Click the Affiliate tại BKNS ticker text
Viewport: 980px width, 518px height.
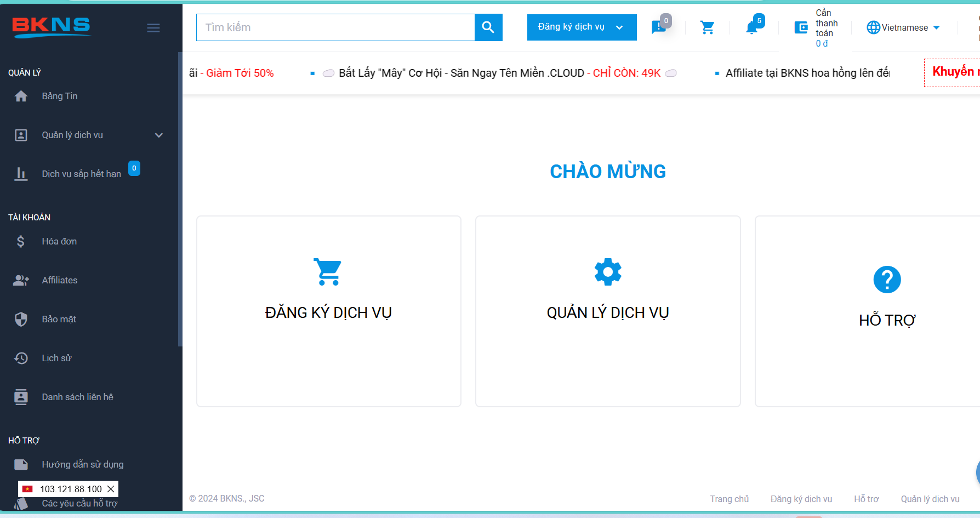(x=808, y=73)
